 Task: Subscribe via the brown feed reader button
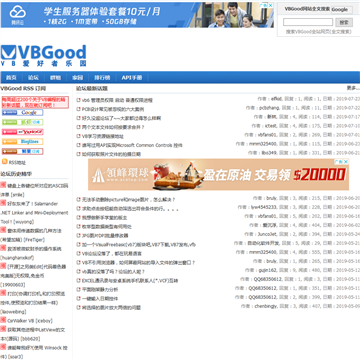[x=22, y=151]
